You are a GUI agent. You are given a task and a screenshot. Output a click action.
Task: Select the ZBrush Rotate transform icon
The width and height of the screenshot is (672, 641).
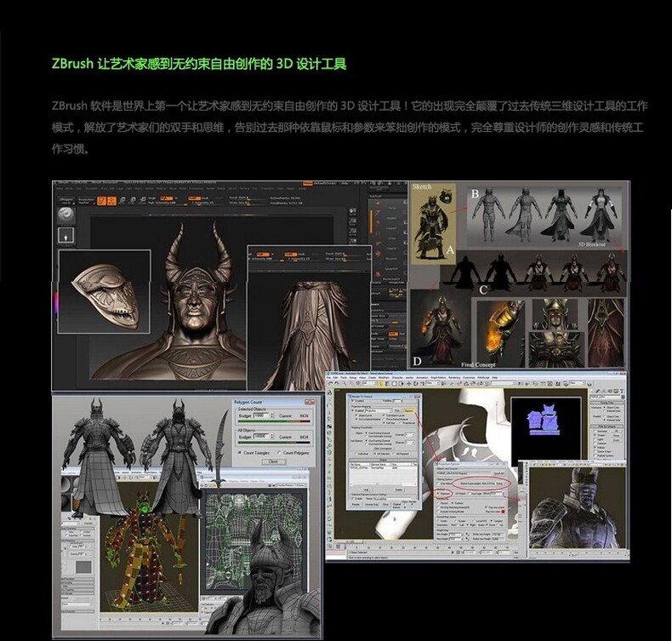pos(143,200)
